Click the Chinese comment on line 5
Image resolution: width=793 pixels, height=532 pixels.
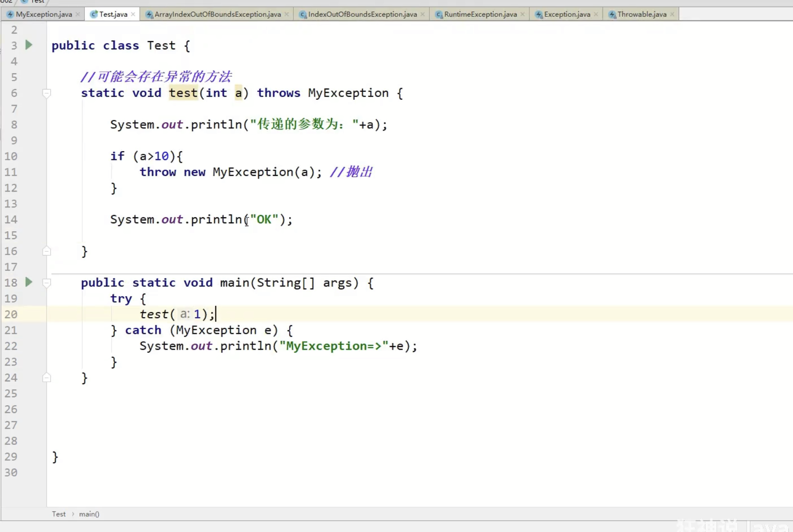156,76
